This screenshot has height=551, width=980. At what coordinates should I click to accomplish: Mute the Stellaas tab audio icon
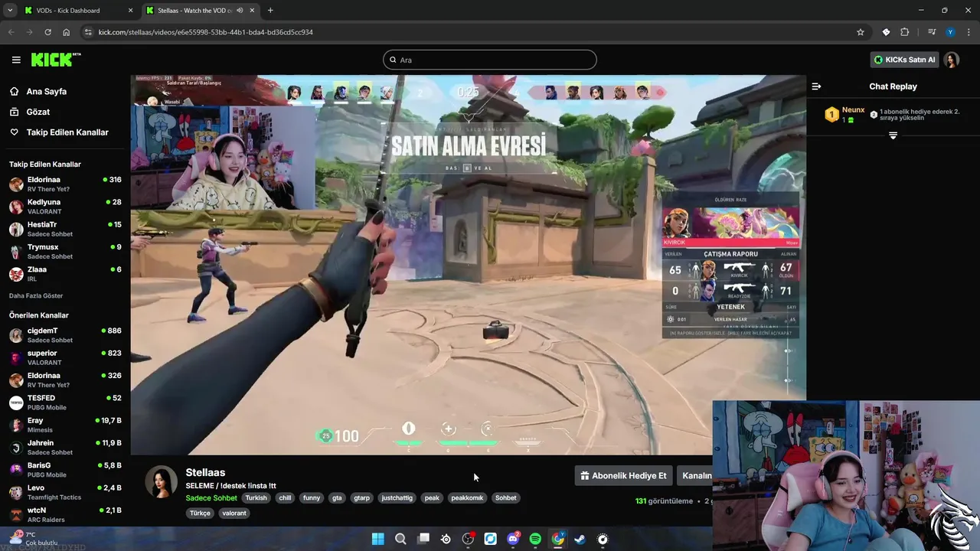tap(240, 11)
